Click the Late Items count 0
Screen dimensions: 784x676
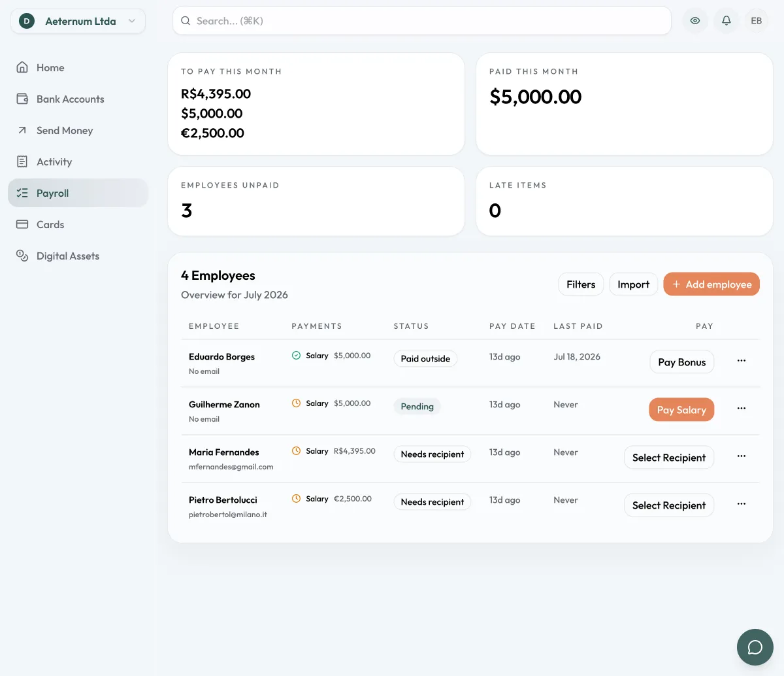495,211
